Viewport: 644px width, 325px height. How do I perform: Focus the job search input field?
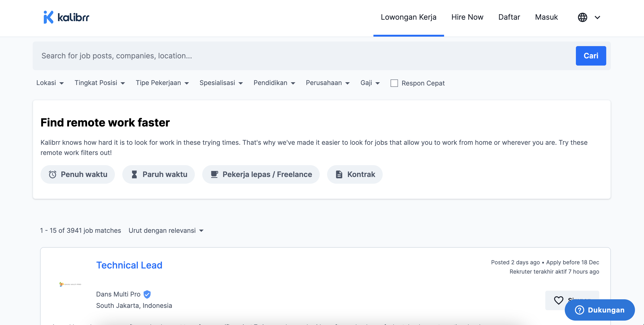coord(300,56)
